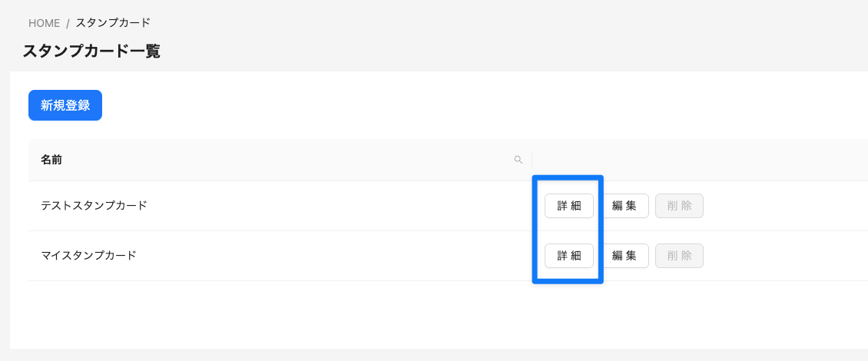Click 削除 for マイスタンプカード
Image resolution: width=868 pixels, height=361 pixels.
[679, 256]
